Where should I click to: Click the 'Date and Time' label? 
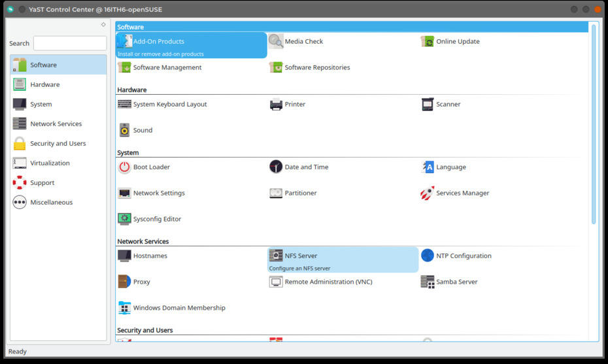307,167
